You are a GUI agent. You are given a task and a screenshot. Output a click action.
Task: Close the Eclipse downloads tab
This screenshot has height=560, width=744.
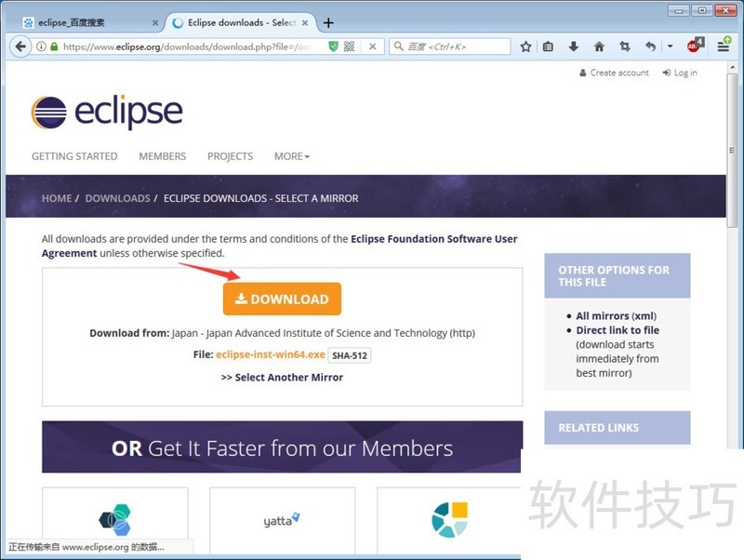click(x=305, y=22)
